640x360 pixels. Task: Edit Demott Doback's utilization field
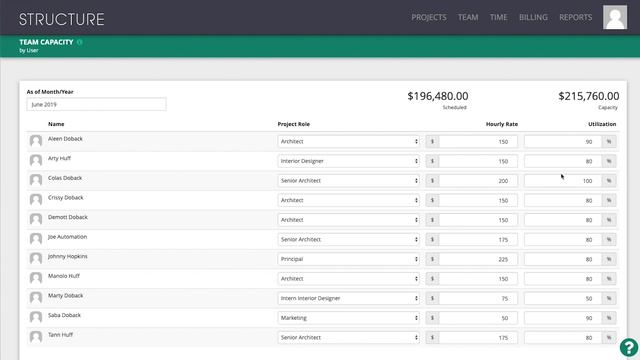point(563,220)
